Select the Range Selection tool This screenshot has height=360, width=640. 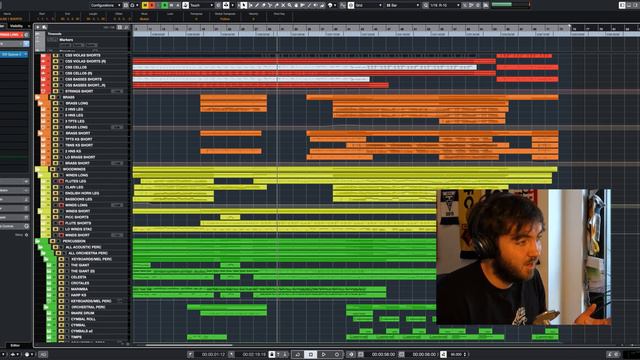tap(251, 5)
